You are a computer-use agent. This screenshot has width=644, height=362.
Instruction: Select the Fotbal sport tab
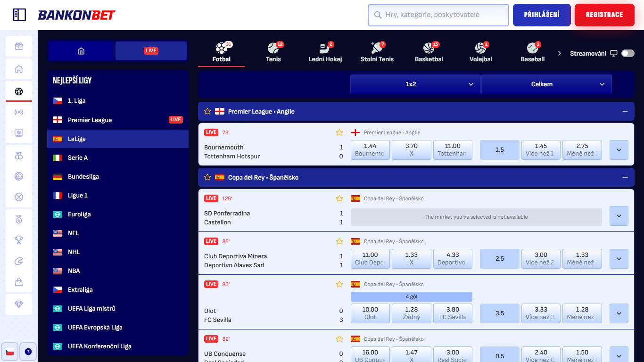tap(222, 52)
